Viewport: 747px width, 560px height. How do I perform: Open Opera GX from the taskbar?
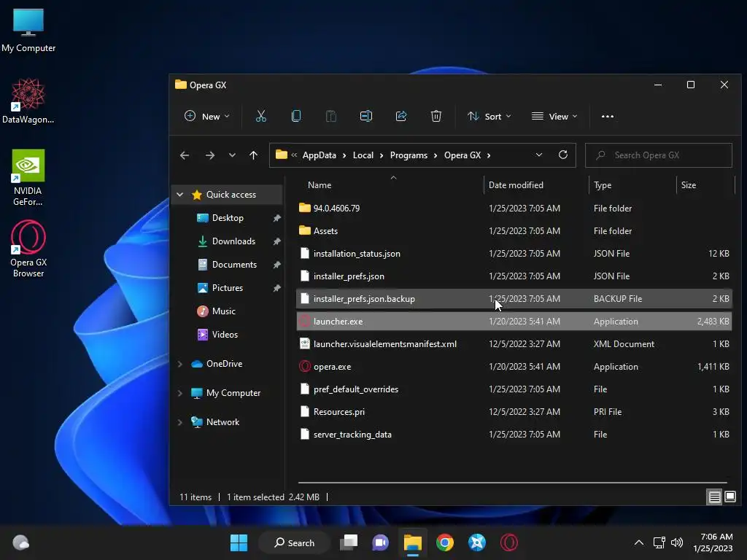click(x=508, y=542)
